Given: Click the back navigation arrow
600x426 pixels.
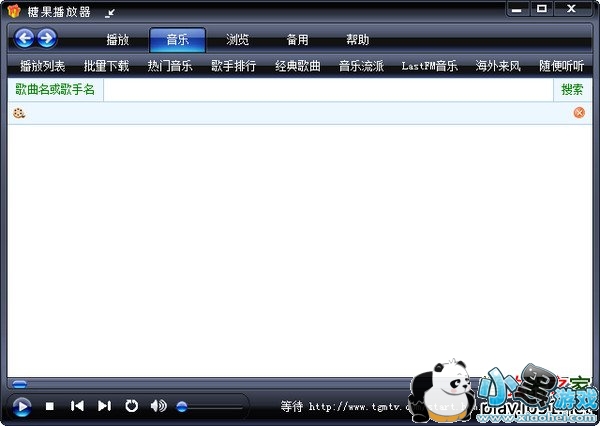Looking at the screenshot, I should (24, 38).
